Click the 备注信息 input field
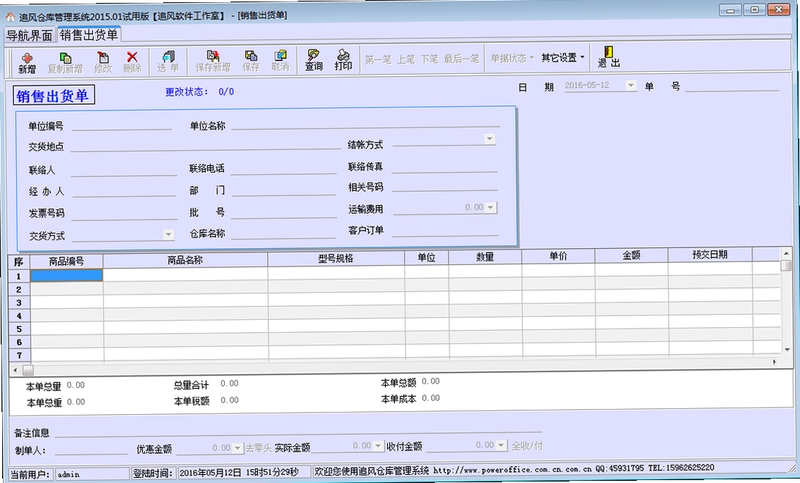Screen dimensions: 800x483 [x=298, y=432]
